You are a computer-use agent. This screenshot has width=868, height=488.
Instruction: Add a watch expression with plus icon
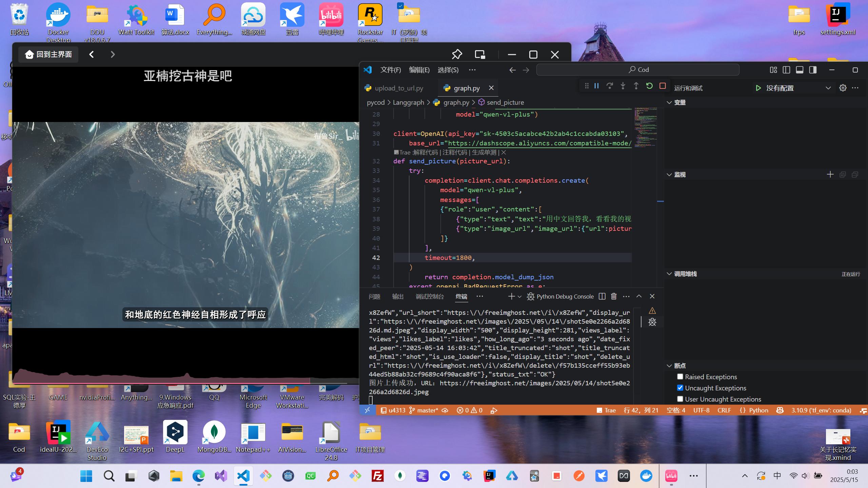click(x=830, y=175)
